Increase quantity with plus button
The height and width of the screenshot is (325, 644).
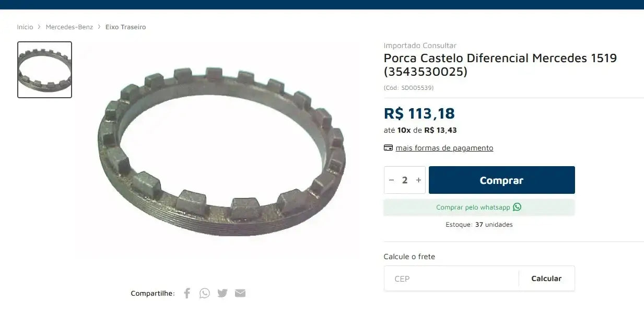[418, 180]
